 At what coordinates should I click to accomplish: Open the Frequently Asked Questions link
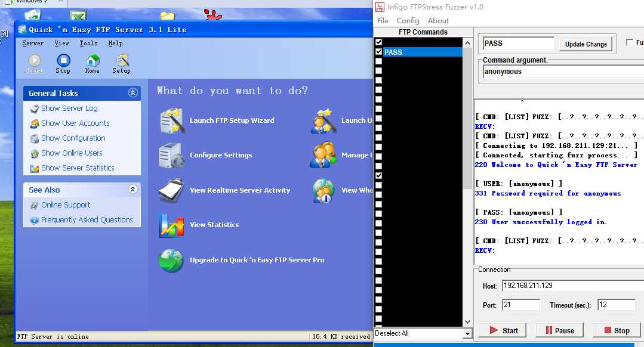(87, 220)
